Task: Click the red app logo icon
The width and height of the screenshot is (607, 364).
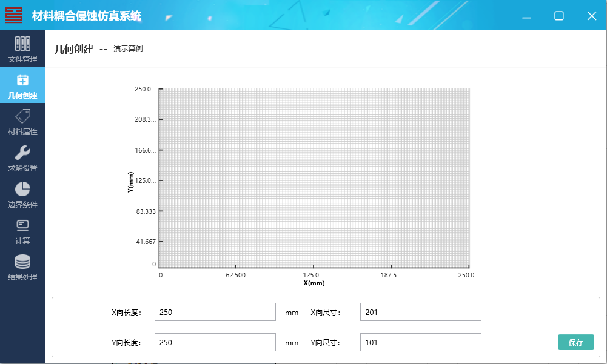Action: (14, 16)
